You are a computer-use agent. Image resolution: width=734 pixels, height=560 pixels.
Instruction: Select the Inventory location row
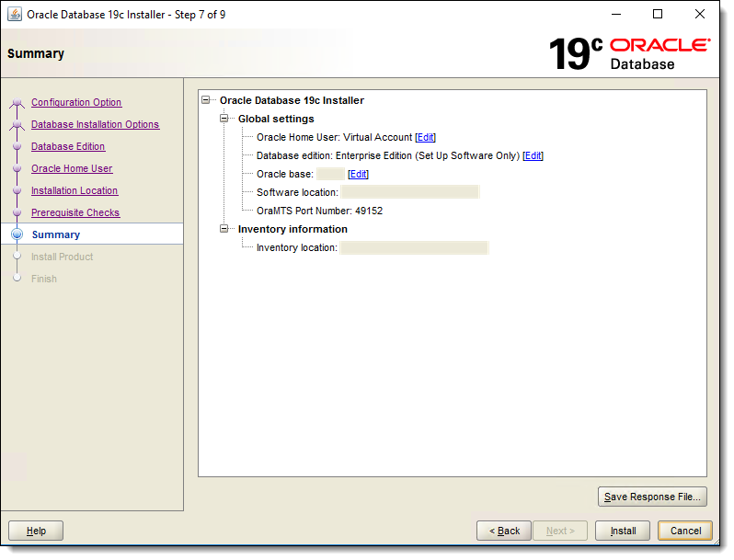point(373,248)
